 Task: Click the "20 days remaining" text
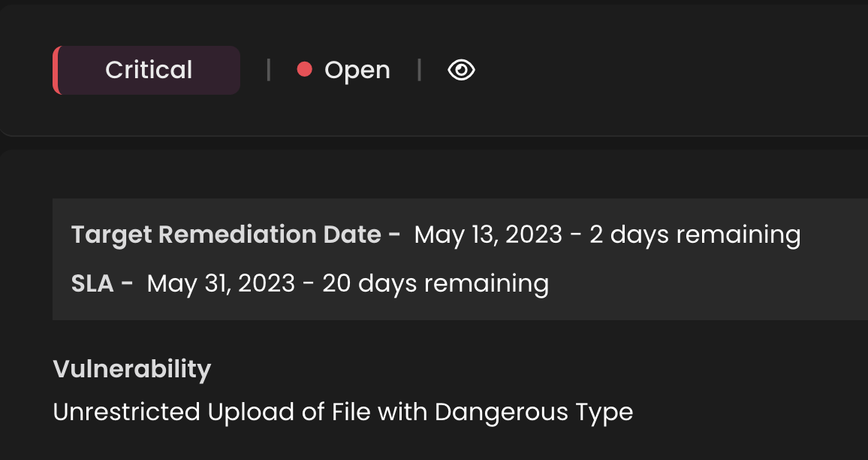(436, 283)
